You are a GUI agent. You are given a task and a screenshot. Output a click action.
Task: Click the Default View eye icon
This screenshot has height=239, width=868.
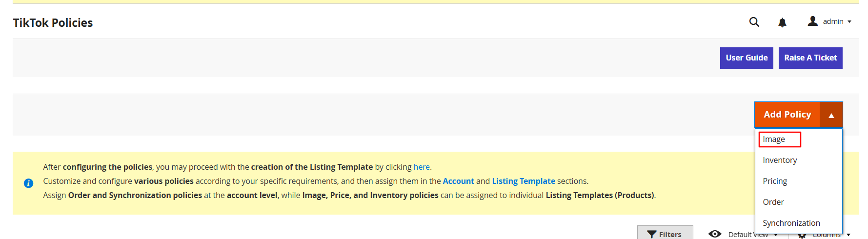(715, 234)
